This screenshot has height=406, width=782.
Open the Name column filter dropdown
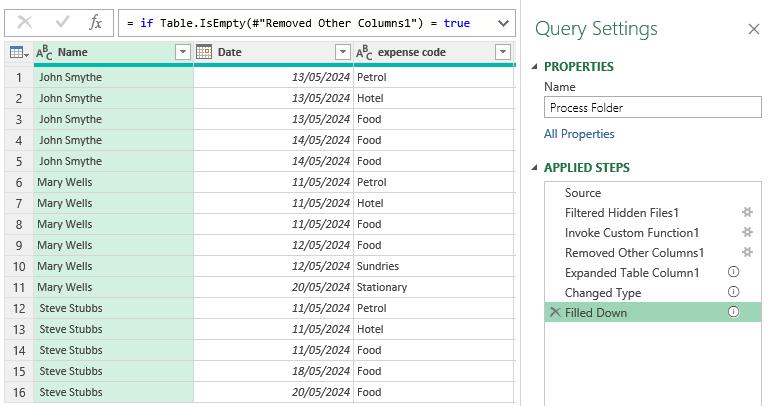tap(183, 52)
